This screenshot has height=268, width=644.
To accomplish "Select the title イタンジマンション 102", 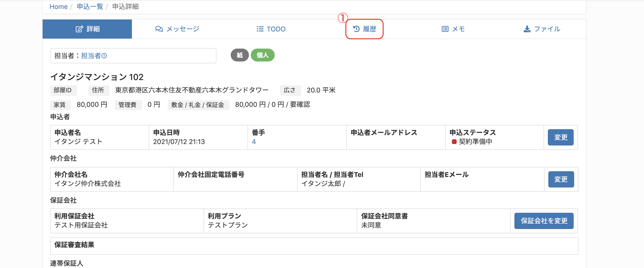I will [97, 77].
